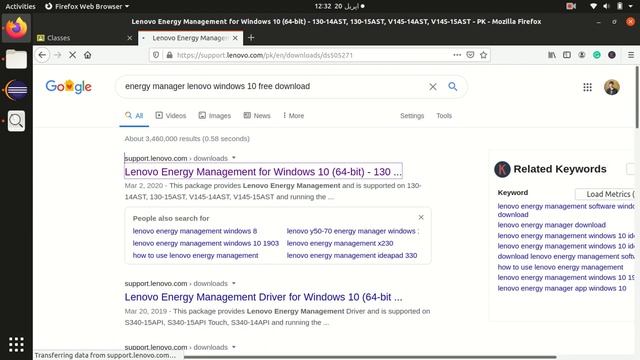Click Load Metrics button
Image resolution: width=640 pixels, height=360 pixels.
click(x=606, y=194)
